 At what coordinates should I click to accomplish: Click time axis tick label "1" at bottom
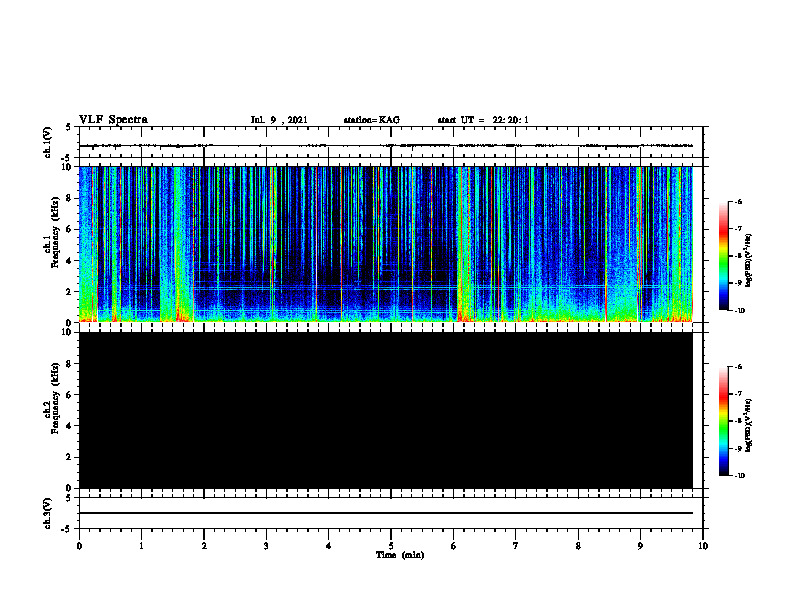pos(141,546)
